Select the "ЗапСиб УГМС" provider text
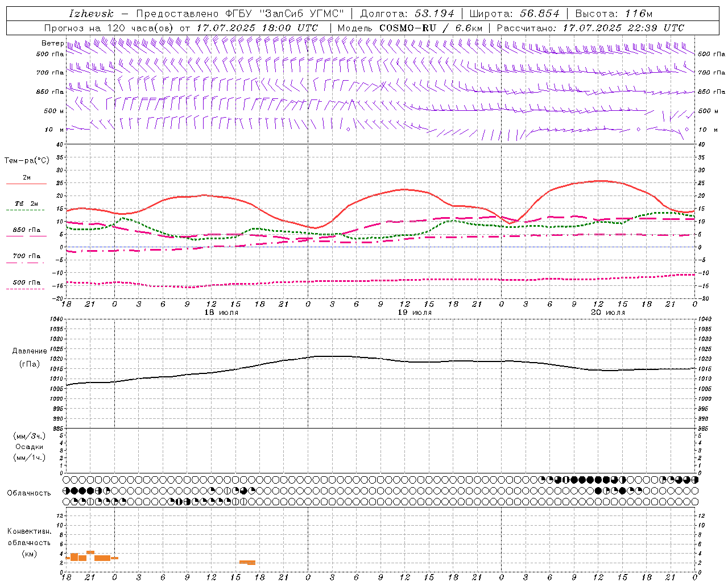Screen dimensions: 728x582 (x=302, y=14)
